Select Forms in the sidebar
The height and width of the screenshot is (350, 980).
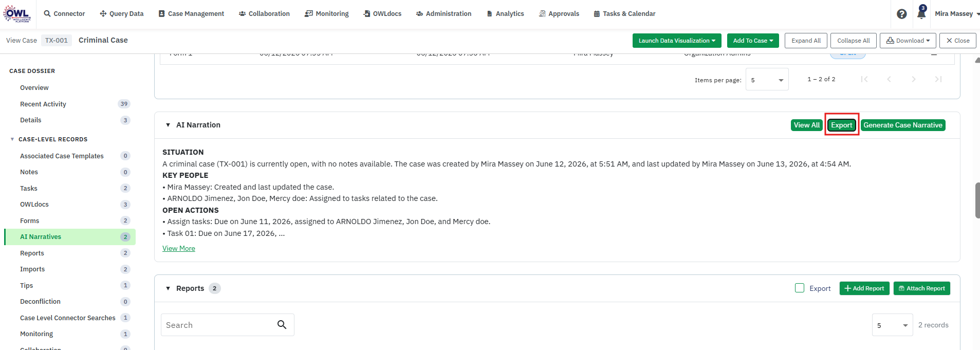point(70,220)
